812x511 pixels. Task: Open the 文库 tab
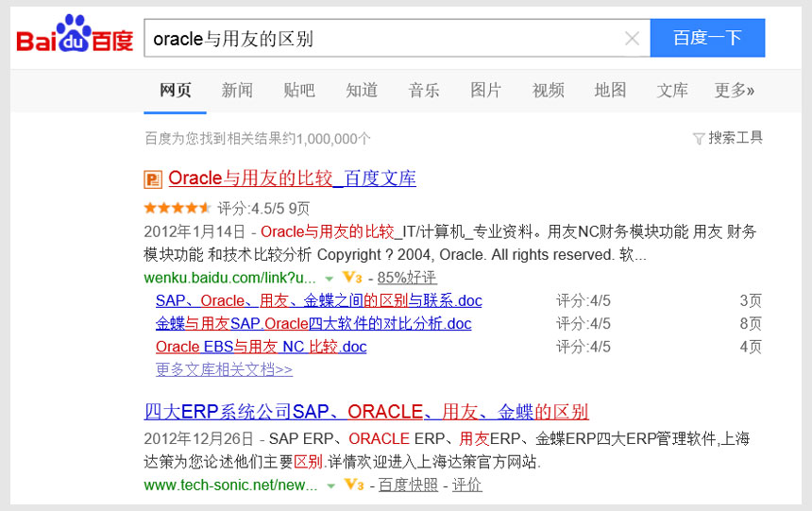pos(672,91)
